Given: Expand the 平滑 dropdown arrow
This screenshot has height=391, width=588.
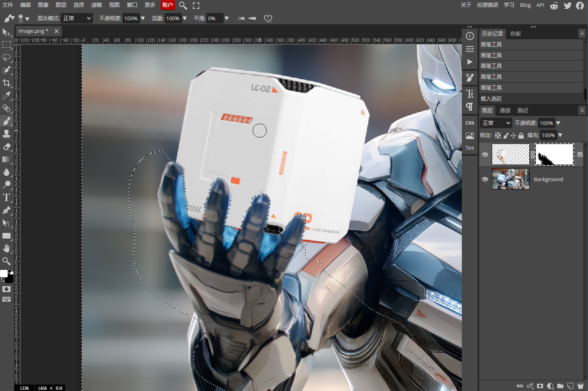Looking at the screenshot, I should (226, 18).
